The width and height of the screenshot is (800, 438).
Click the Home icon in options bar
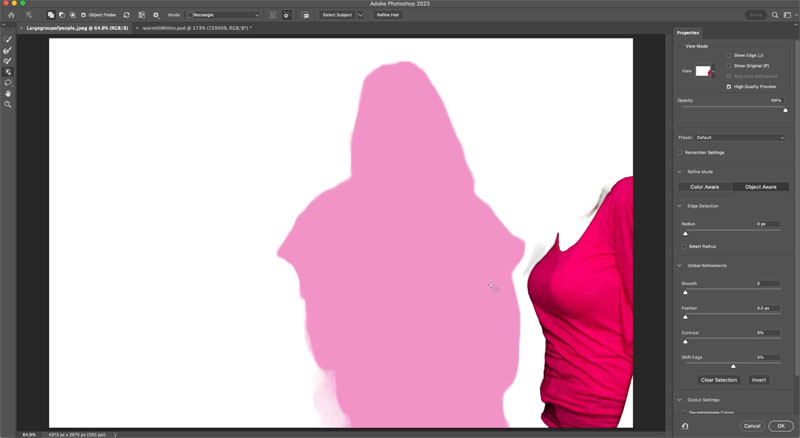[x=11, y=15]
